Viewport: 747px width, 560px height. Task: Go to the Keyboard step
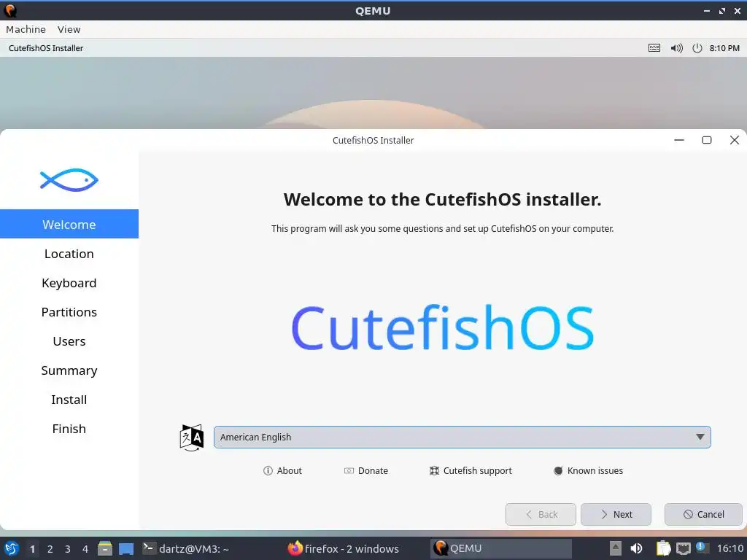[x=69, y=283]
